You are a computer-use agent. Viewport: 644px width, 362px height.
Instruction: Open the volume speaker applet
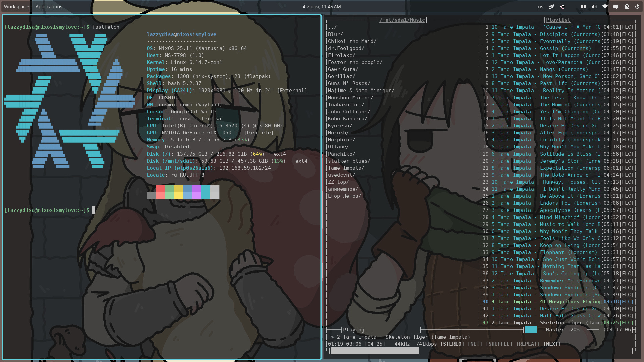594,7
